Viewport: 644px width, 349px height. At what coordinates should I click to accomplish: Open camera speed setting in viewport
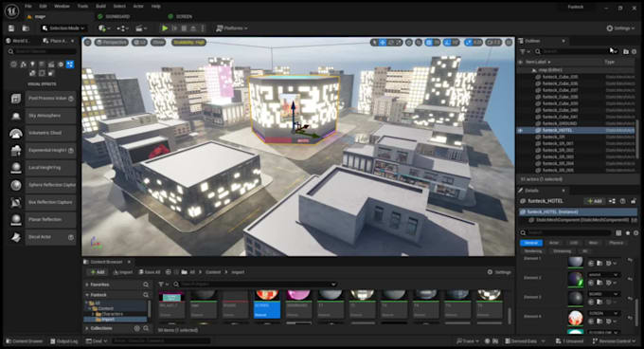point(493,43)
